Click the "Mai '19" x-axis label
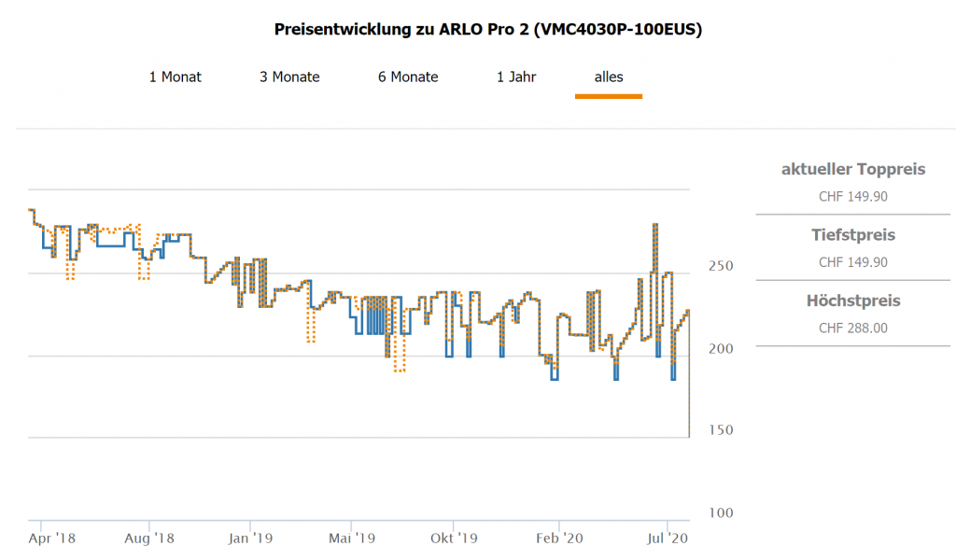Screen dimensions: 956x560 [x=353, y=538]
